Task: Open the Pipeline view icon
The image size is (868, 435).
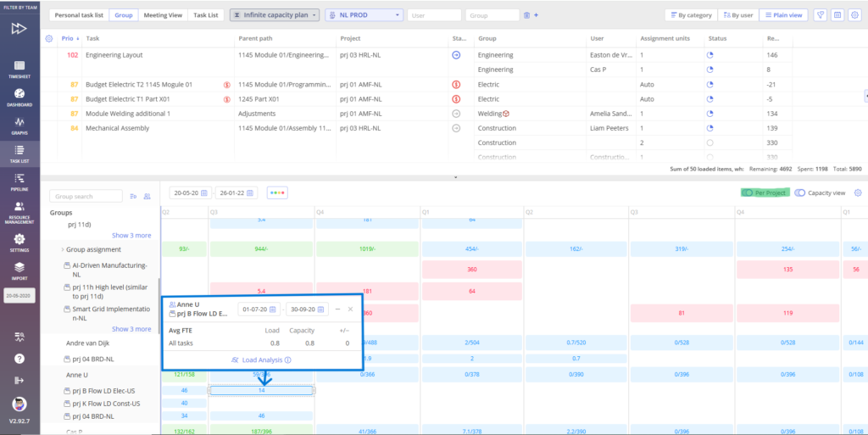Action: [19, 179]
